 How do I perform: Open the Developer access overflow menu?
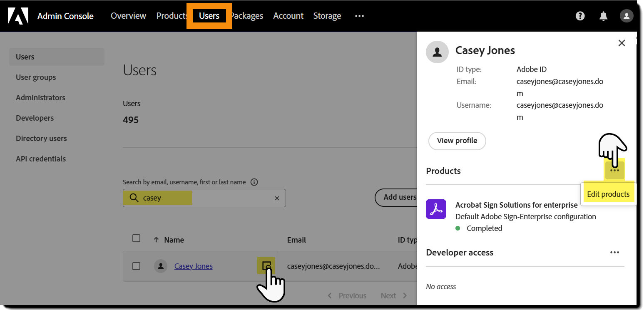tap(614, 252)
